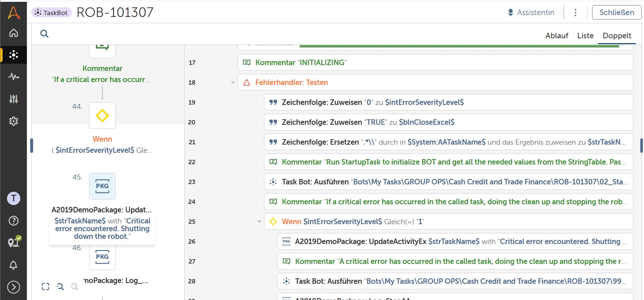This screenshot has height=300, width=644.
Task: Select line 22 Run StartupTask comment
Action: click(x=448, y=162)
